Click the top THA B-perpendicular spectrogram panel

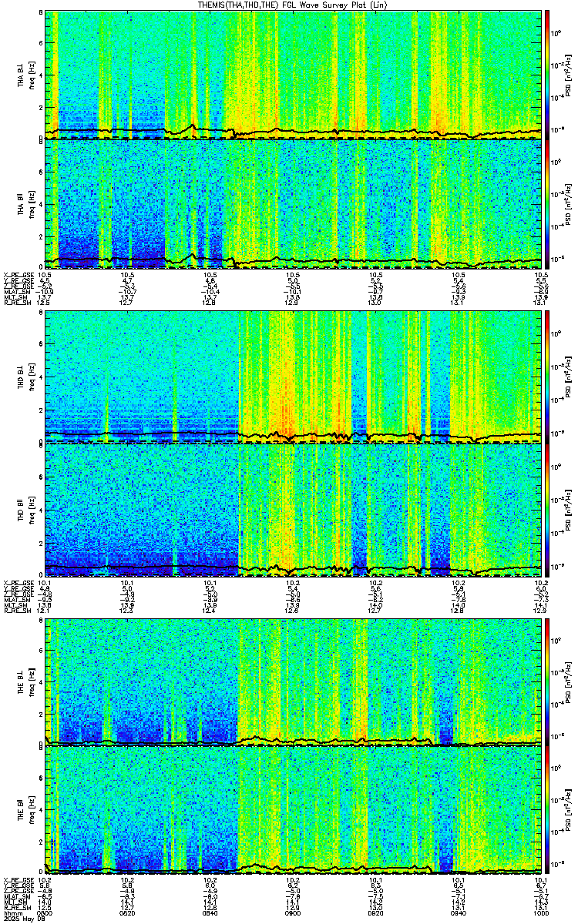pyautogui.click(x=293, y=75)
